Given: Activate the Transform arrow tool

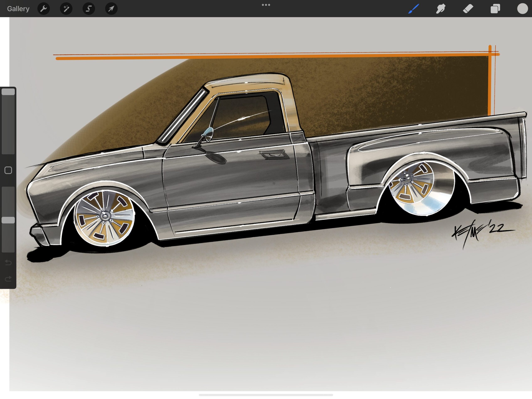Looking at the screenshot, I should (x=111, y=9).
